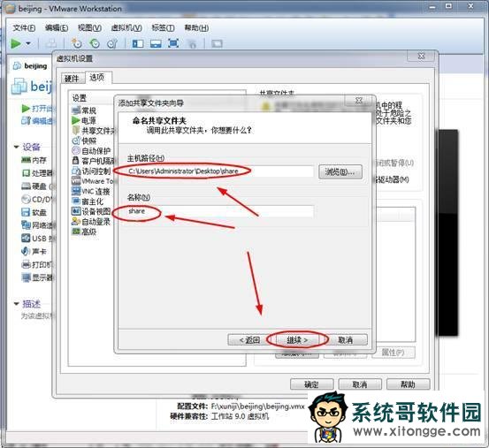Select the CD/DVD device
The image size is (489, 448).
(37, 199)
